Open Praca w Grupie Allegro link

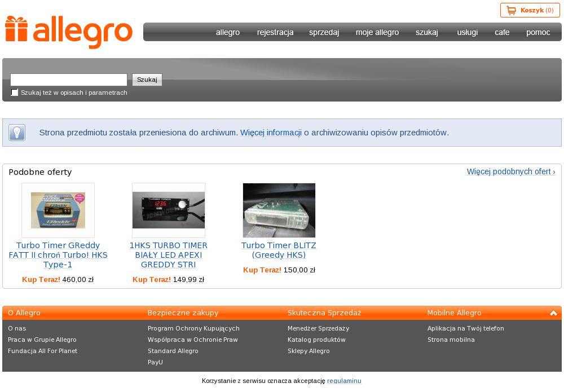coord(42,340)
